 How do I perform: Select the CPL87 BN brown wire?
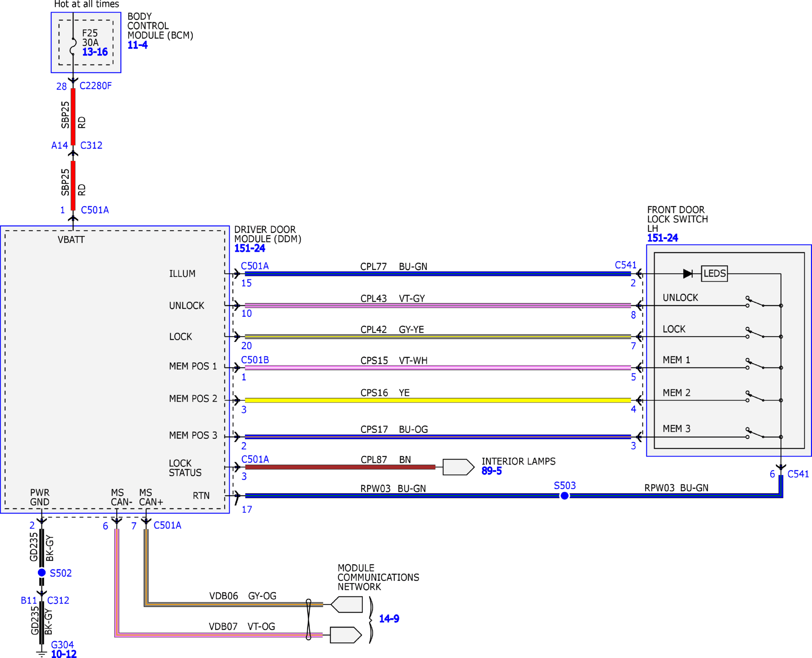point(340,467)
